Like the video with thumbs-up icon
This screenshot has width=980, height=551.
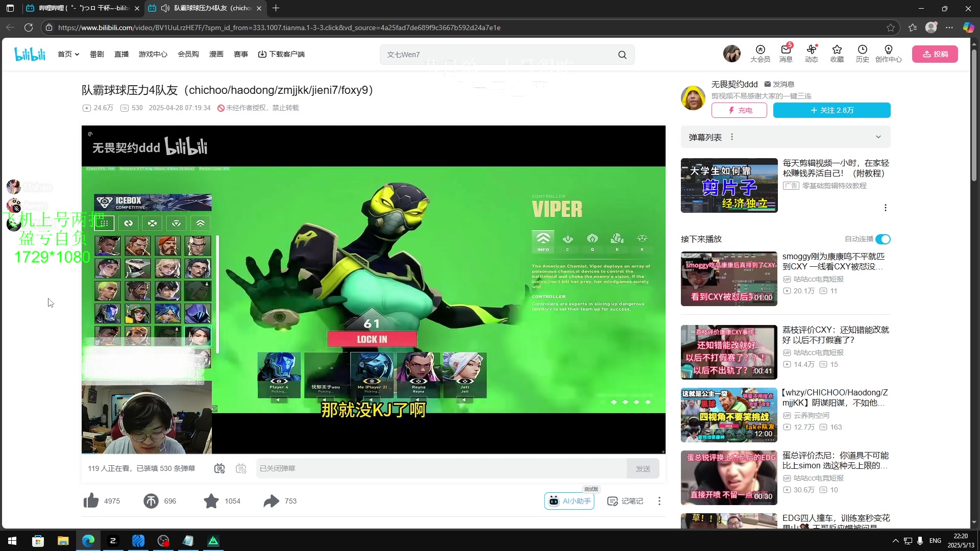coord(91,501)
